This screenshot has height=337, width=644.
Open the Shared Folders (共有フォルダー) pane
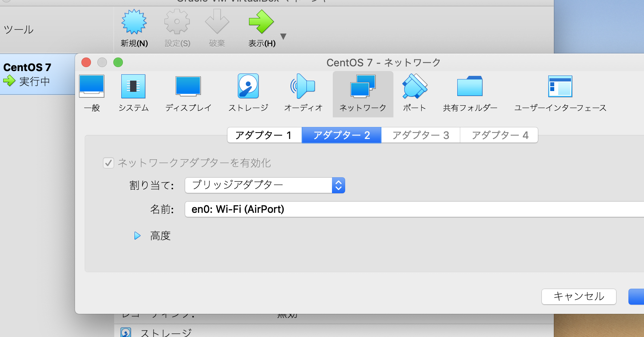click(470, 94)
